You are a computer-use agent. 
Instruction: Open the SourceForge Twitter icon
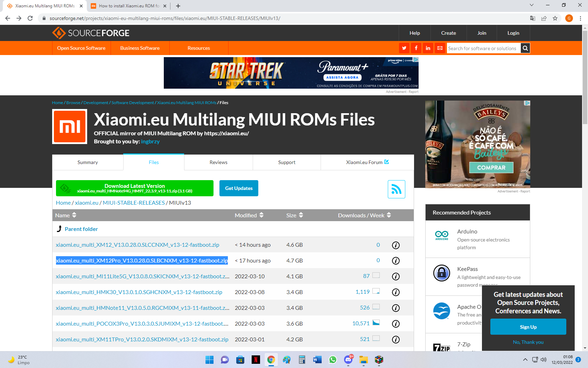404,48
